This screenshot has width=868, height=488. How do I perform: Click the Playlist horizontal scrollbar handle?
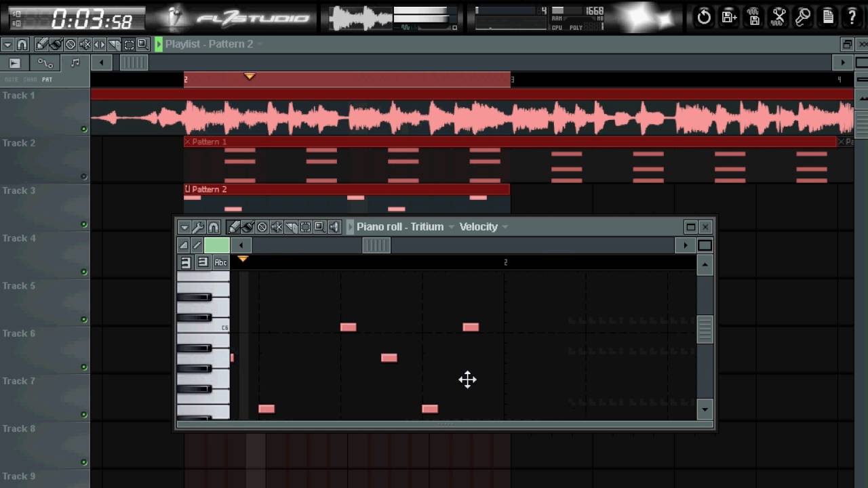[x=134, y=63]
